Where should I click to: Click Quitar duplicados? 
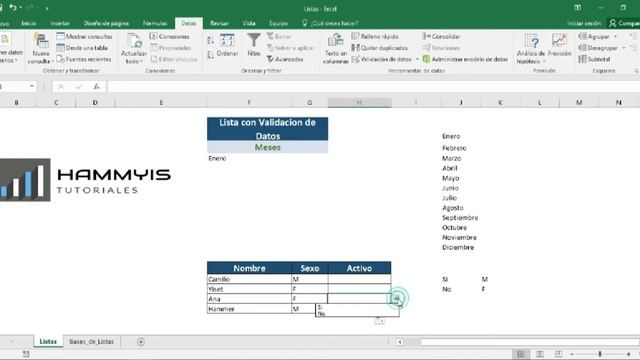(380, 48)
